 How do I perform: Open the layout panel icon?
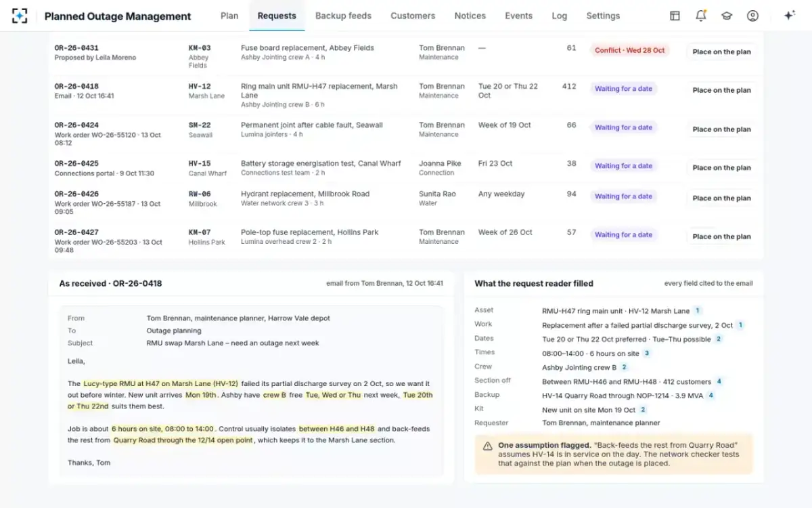click(x=675, y=16)
